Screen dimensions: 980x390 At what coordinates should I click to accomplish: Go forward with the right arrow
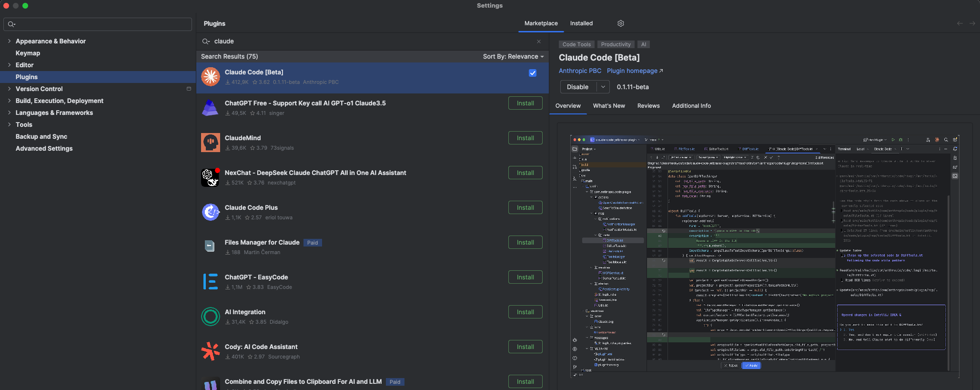point(972,23)
